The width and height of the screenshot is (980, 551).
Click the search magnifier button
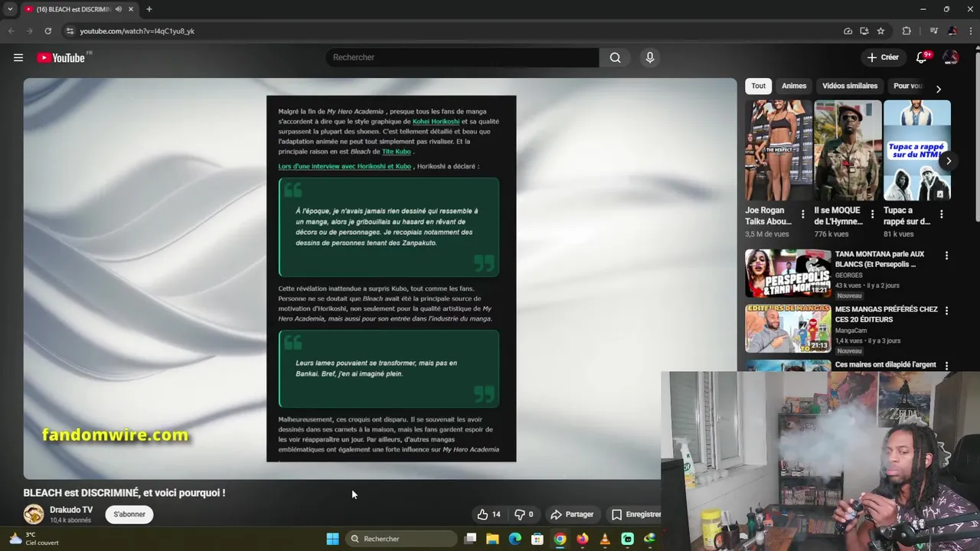pos(615,57)
